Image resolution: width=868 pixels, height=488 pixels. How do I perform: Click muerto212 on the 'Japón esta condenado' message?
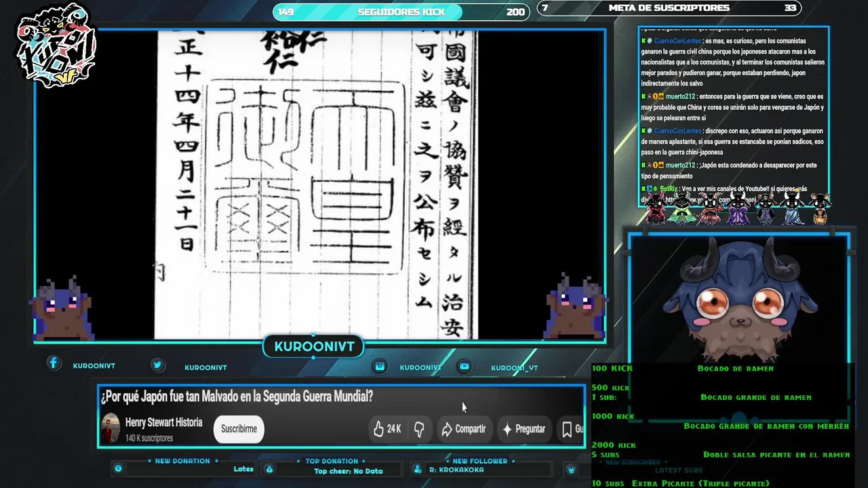click(x=680, y=165)
